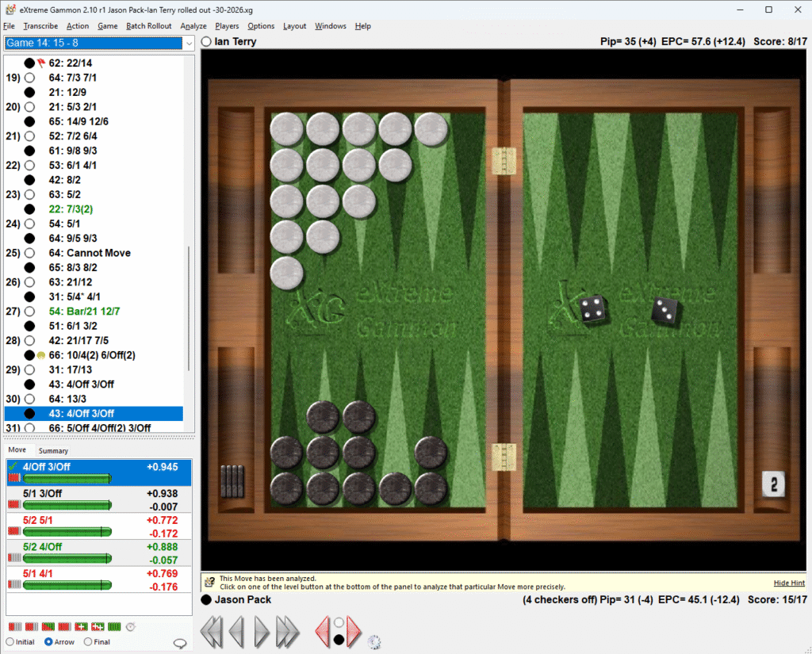Click the doubling cube showing 2
The image size is (812, 654).
(773, 484)
